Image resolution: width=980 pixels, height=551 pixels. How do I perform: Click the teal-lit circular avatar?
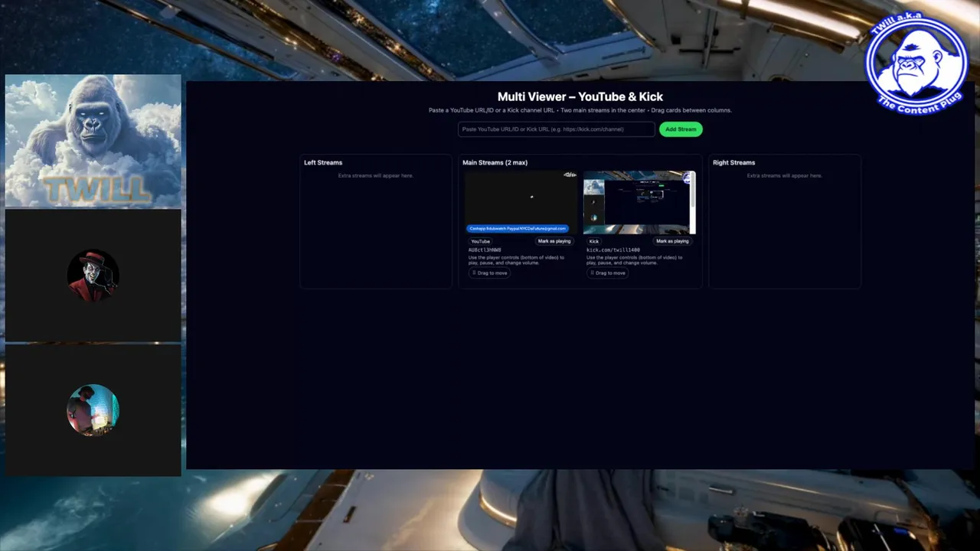point(93,409)
